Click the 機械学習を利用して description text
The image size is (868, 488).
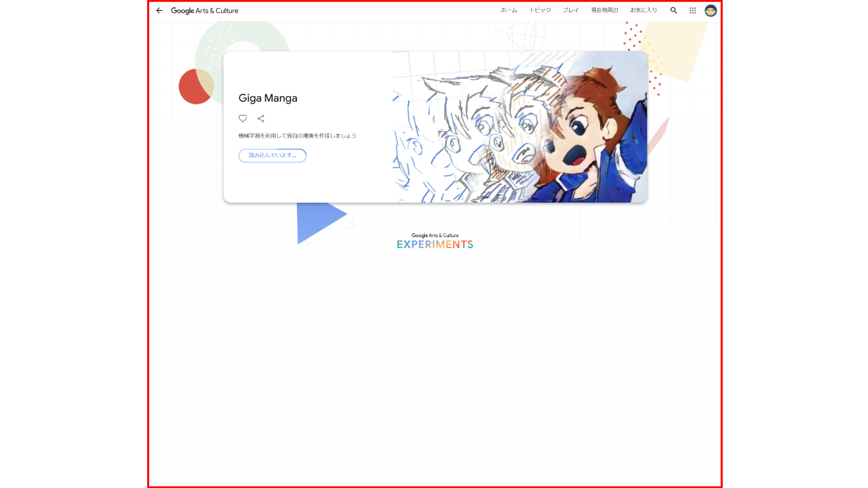297,136
